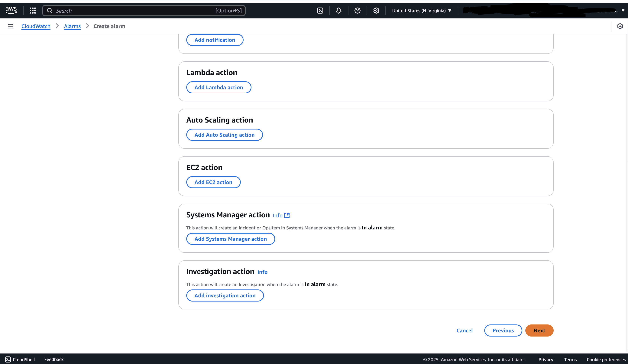Open the settings gear menu
This screenshot has height=364, width=628.
(x=376, y=11)
